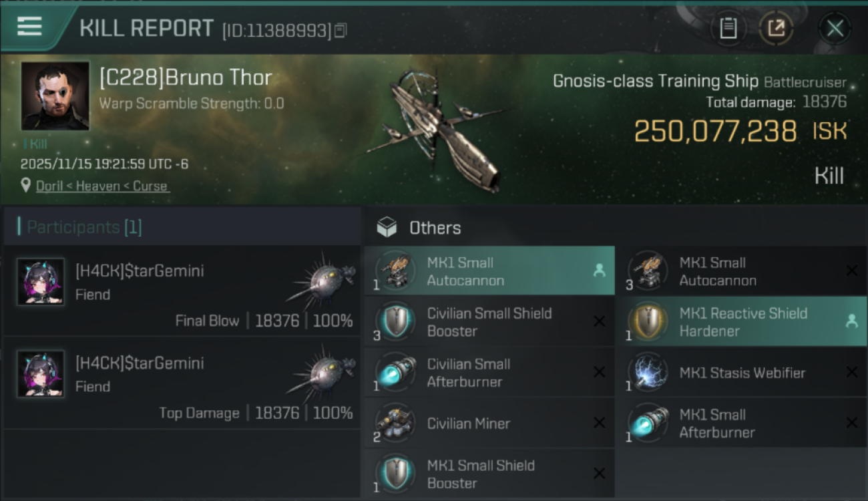Open the Doril location link
Viewport: 868px width, 501px height.
(x=101, y=186)
